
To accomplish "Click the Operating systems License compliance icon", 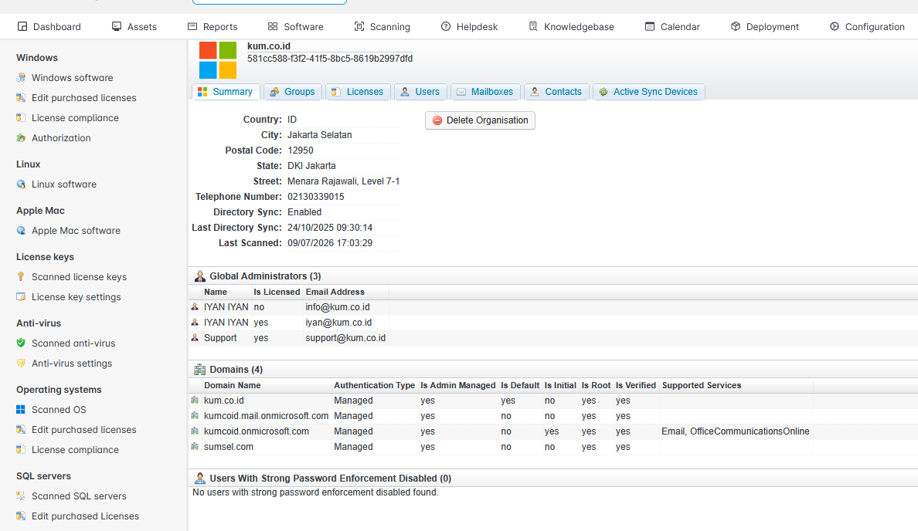I will click(x=21, y=450).
